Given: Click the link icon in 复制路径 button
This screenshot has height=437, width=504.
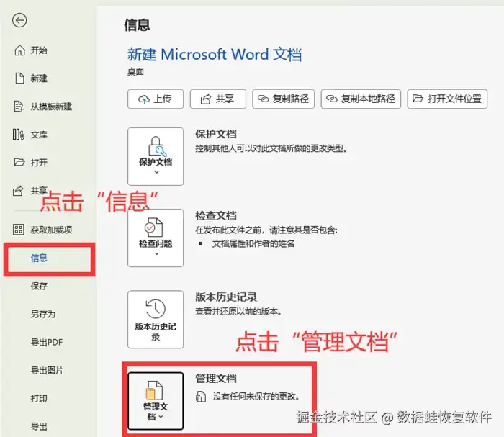Looking at the screenshot, I should click(x=263, y=99).
